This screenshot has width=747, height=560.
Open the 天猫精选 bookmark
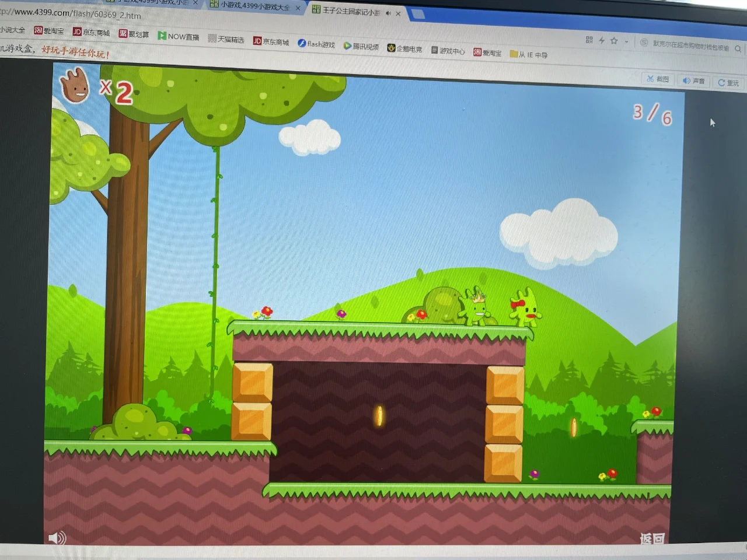pos(226,39)
